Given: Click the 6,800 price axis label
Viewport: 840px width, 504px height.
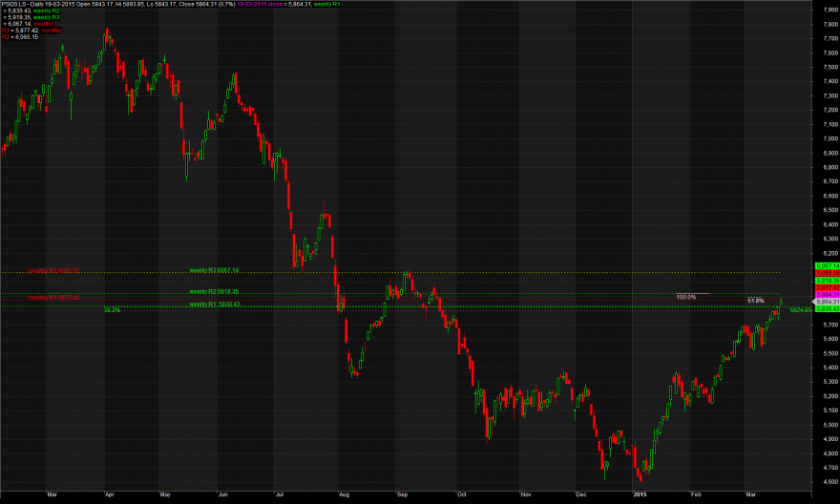Looking at the screenshot, I should (830, 168).
